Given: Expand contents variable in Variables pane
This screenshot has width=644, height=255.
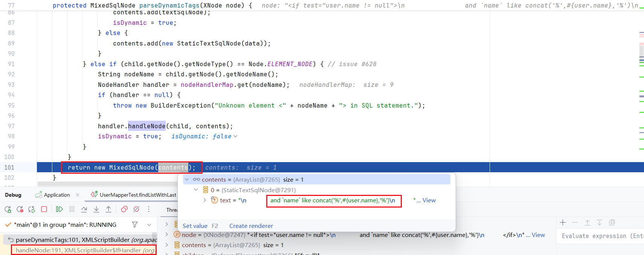Looking at the screenshot, I should tap(166, 245).
